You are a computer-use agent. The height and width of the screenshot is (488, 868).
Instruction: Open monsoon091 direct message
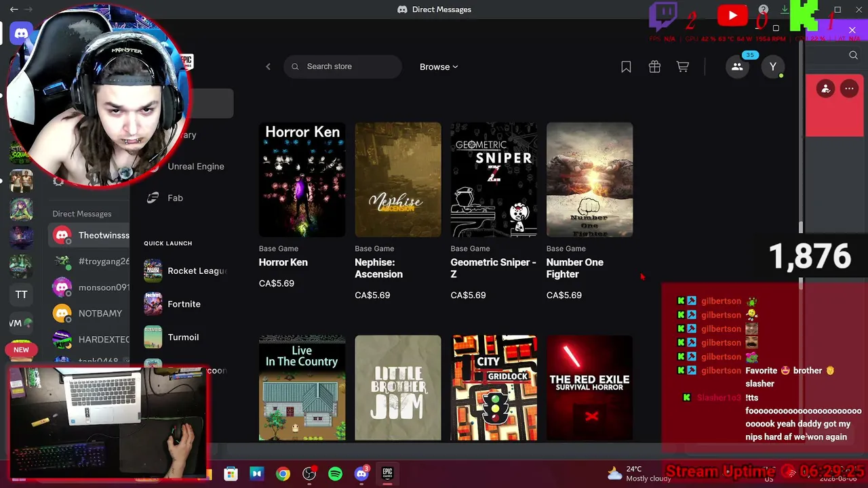(x=91, y=287)
